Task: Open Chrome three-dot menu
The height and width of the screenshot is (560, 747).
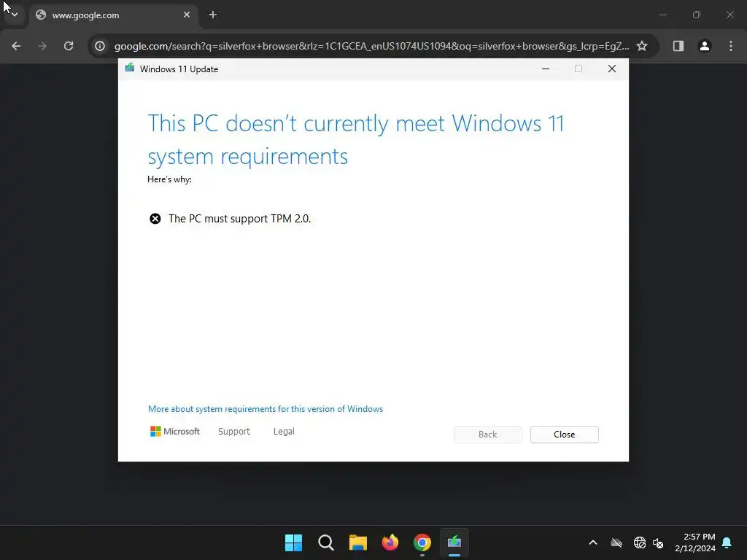Action: click(x=731, y=46)
